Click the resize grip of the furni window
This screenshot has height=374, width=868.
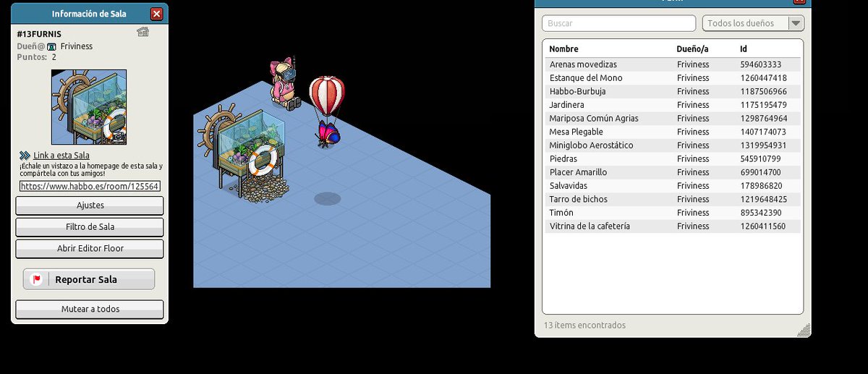(804, 330)
